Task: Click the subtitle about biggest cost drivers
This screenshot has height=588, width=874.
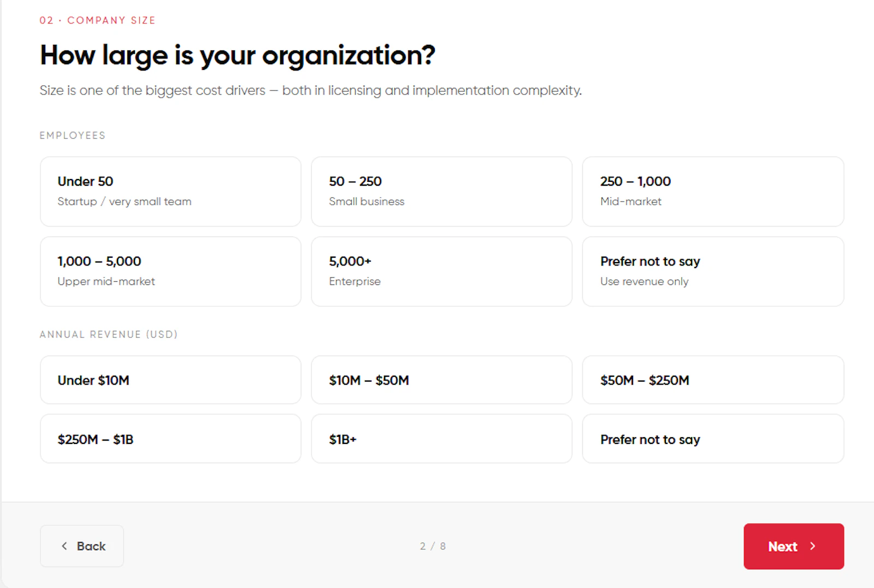Action: click(x=311, y=90)
